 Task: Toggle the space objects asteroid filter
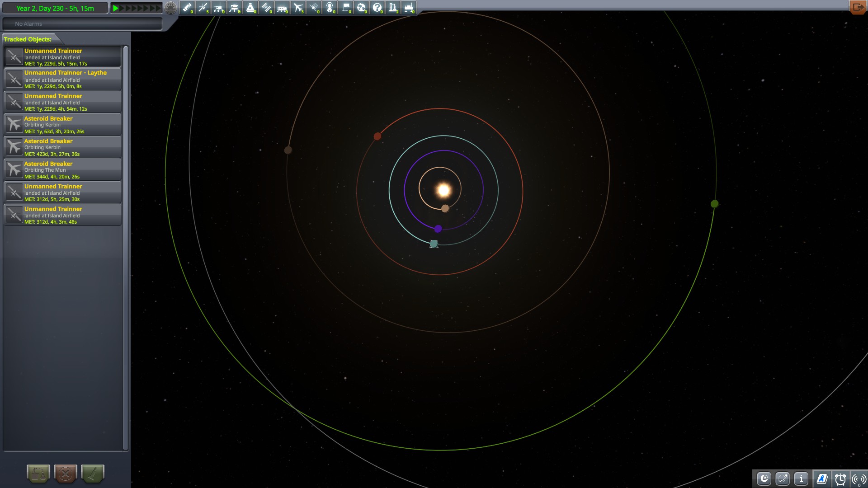[361, 8]
